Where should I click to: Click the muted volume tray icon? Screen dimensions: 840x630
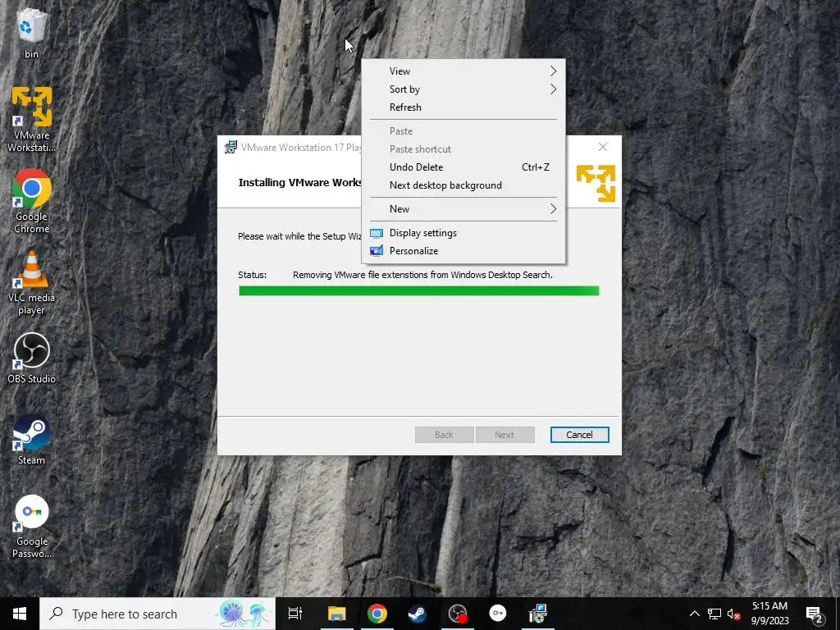point(734,614)
